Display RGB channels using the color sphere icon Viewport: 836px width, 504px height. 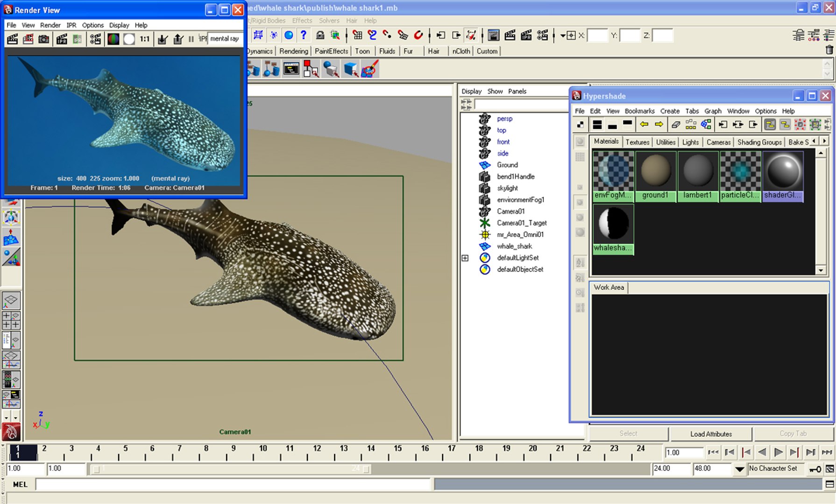(113, 39)
